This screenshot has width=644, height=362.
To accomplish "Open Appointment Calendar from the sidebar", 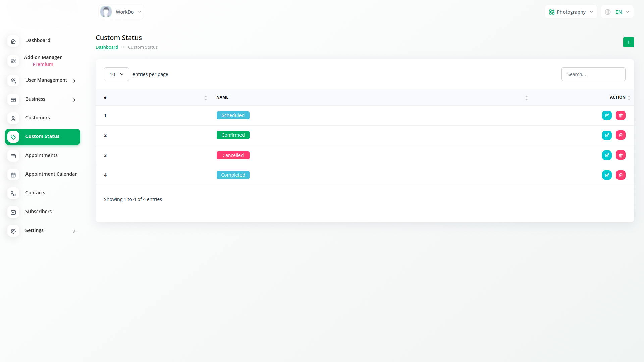I will coord(51,174).
